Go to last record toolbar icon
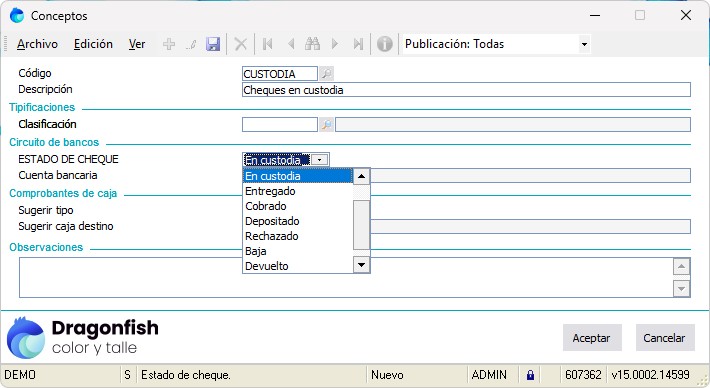This screenshot has height=388, width=710. [358, 44]
